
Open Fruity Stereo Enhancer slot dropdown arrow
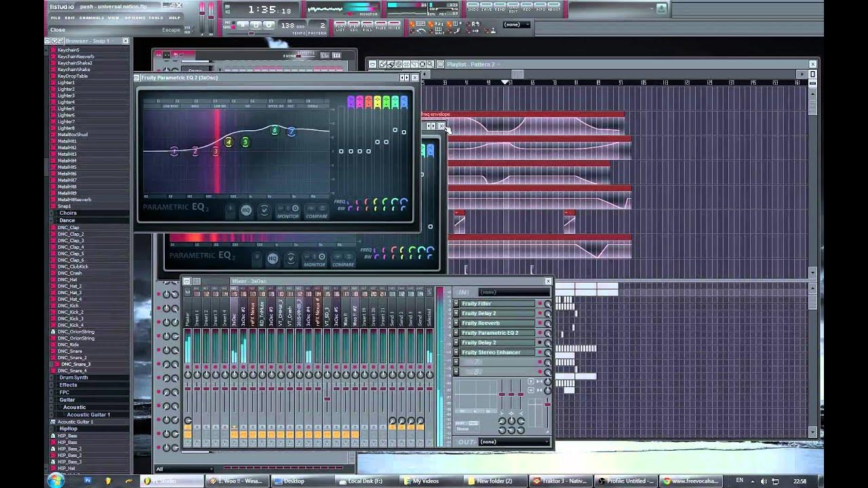[x=456, y=352]
